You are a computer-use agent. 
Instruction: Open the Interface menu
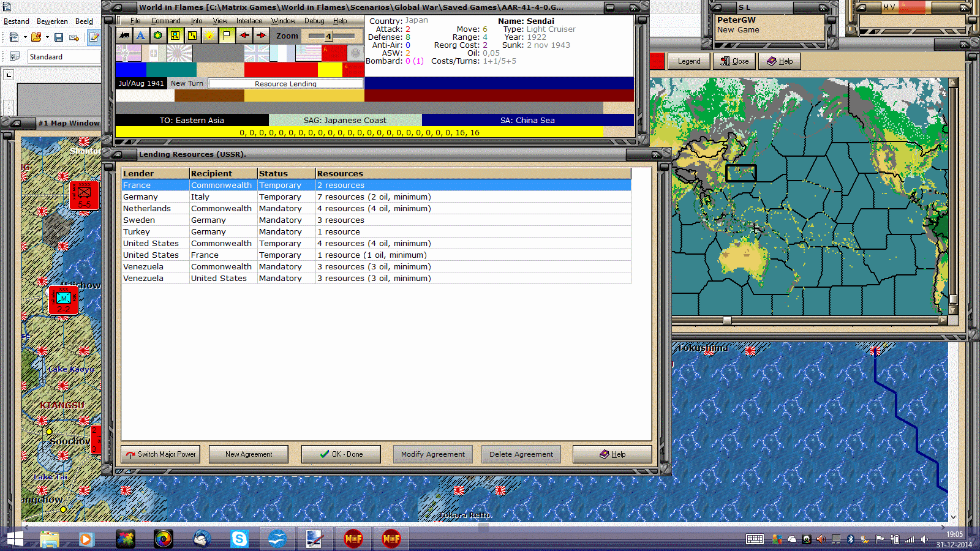[x=249, y=21]
